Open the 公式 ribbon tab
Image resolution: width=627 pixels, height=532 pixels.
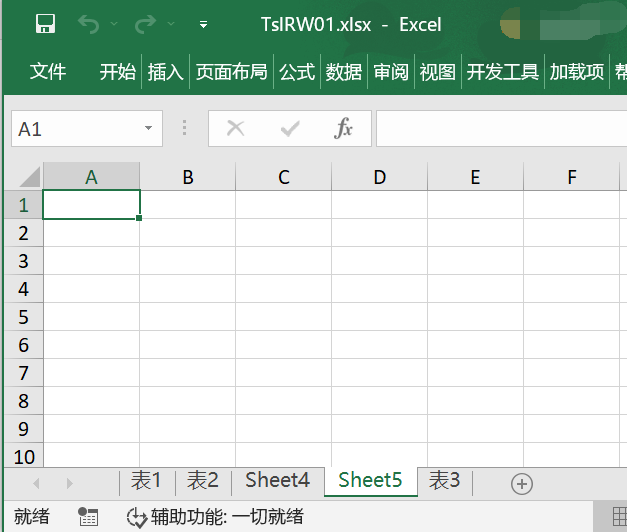(297, 72)
